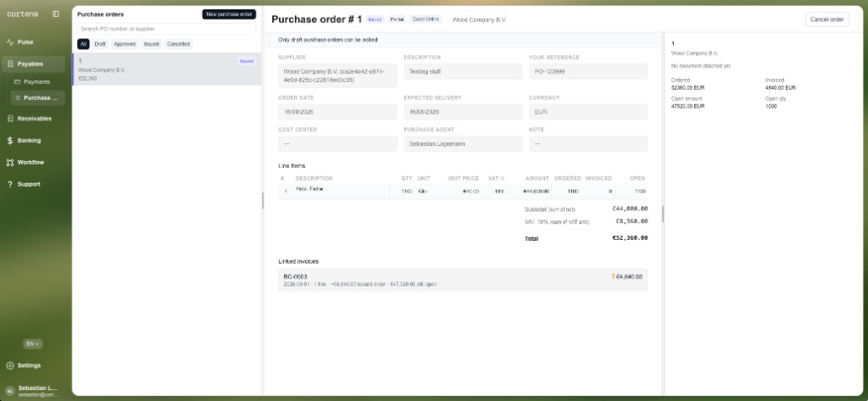Image resolution: width=868 pixels, height=401 pixels.
Task: Click the Holz, Eiche line item description
Action: (309, 189)
